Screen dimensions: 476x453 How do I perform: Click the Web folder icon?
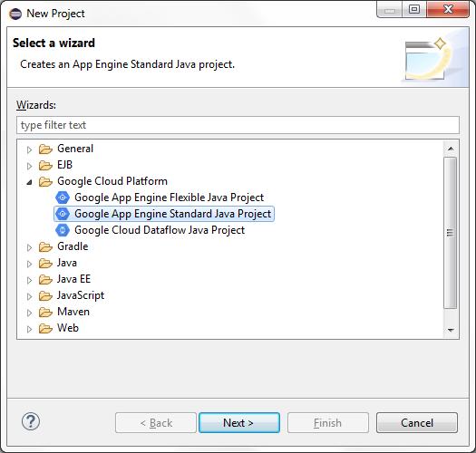(x=45, y=328)
